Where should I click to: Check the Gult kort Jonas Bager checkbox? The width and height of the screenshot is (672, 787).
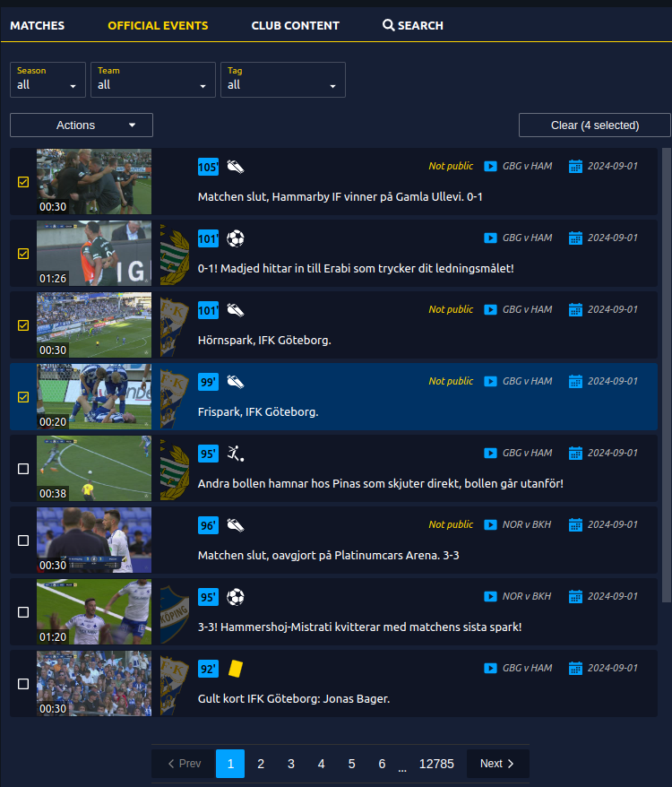23,684
